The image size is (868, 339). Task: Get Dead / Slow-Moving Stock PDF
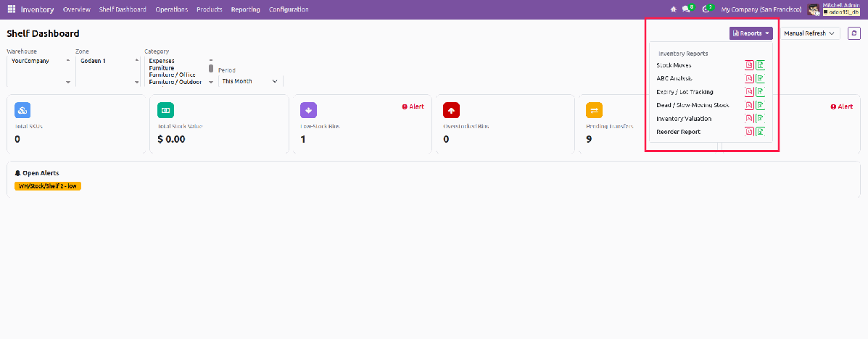click(x=749, y=105)
